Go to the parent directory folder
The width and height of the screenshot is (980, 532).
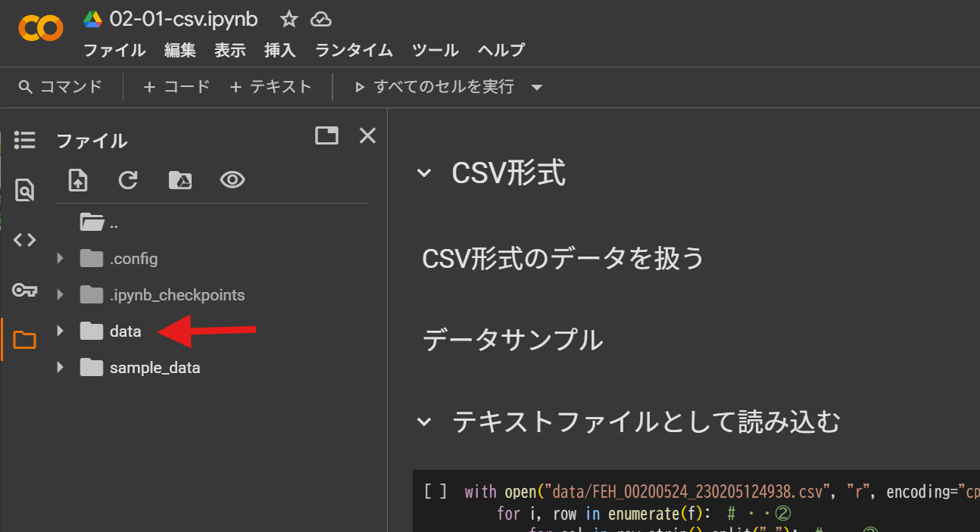(x=92, y=222)
